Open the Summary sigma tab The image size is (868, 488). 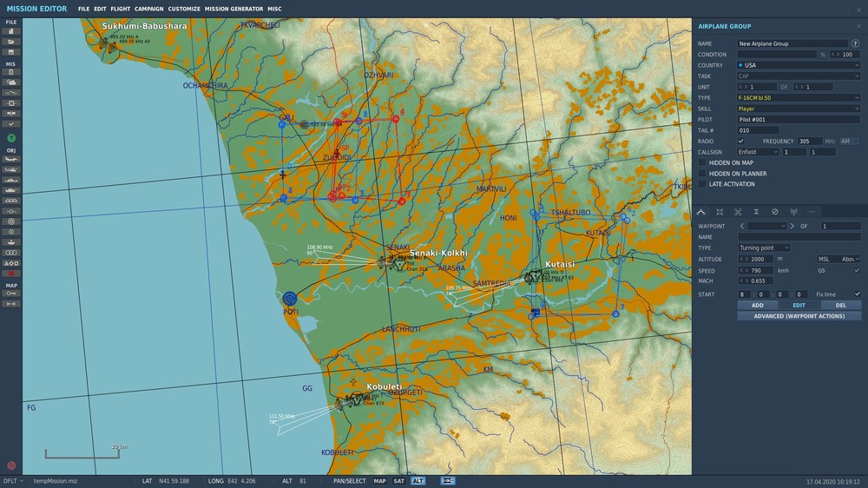756,212
